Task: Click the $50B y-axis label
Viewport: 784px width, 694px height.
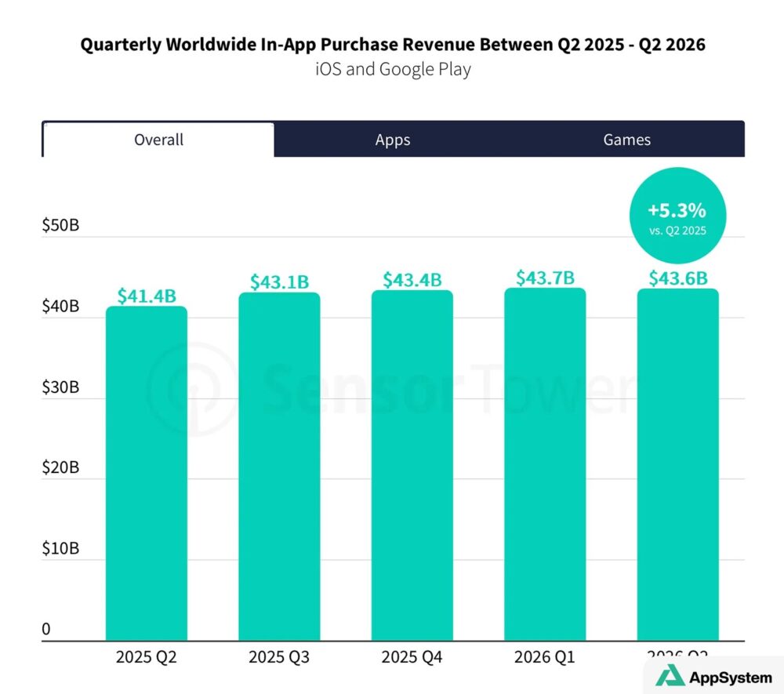Action: point(60,225)
